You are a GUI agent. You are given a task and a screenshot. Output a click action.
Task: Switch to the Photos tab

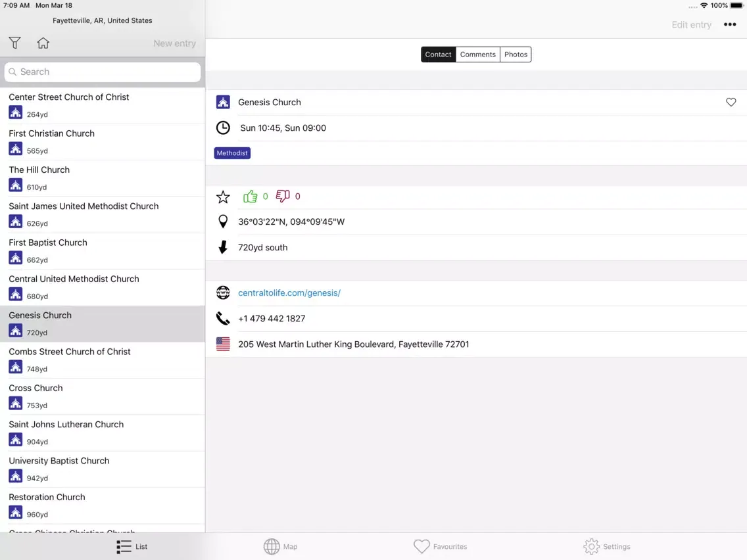[516, 55]
